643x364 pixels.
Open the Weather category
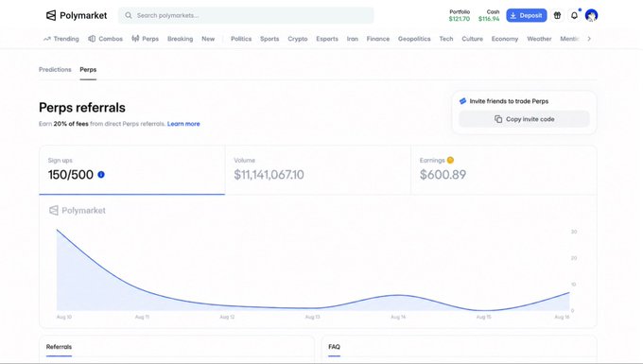click(539, 39)
